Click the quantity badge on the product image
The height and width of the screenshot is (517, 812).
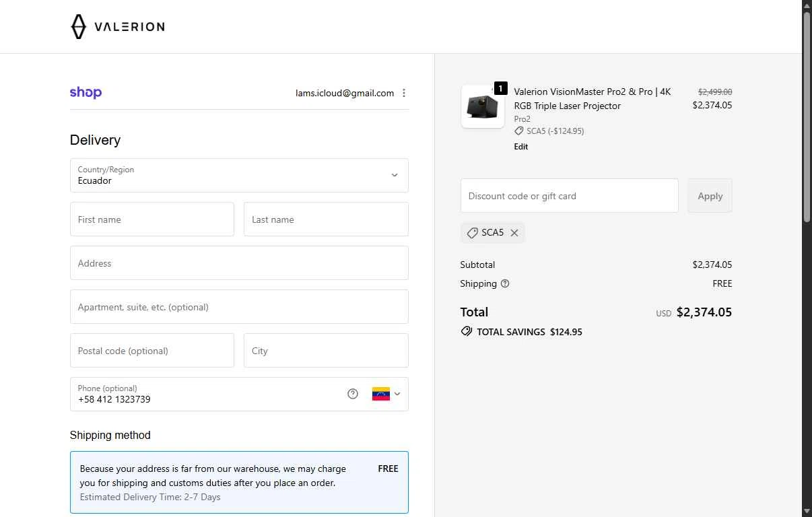(x=500, y=88)
